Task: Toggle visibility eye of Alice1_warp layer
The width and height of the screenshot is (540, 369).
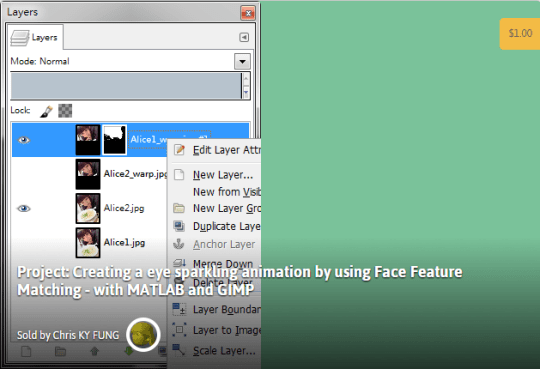Action: click(24, 140)
